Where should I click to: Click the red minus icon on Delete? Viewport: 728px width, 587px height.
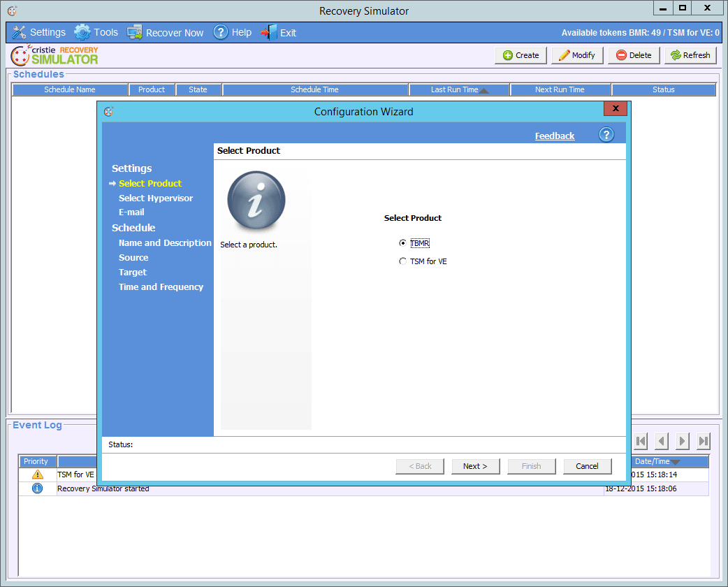(x=621, y=55)
